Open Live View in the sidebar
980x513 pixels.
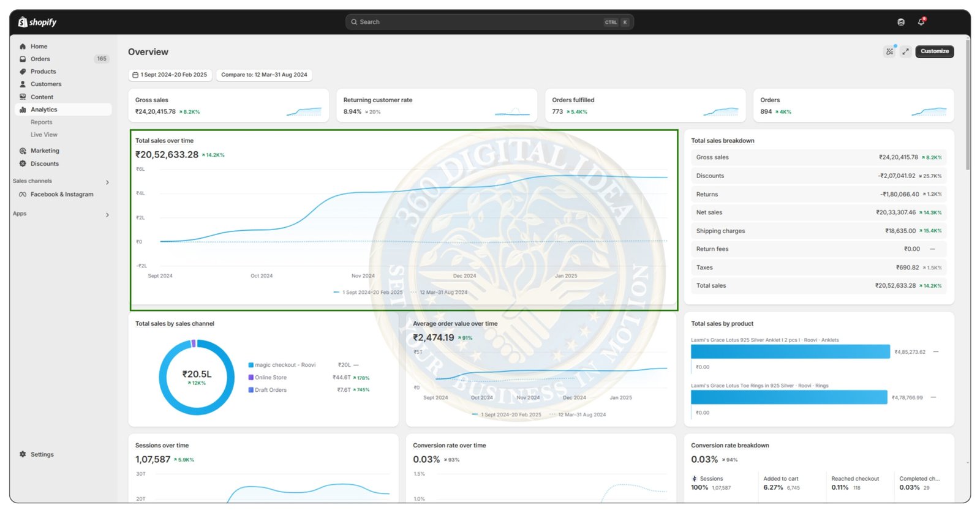pos(44,135)
